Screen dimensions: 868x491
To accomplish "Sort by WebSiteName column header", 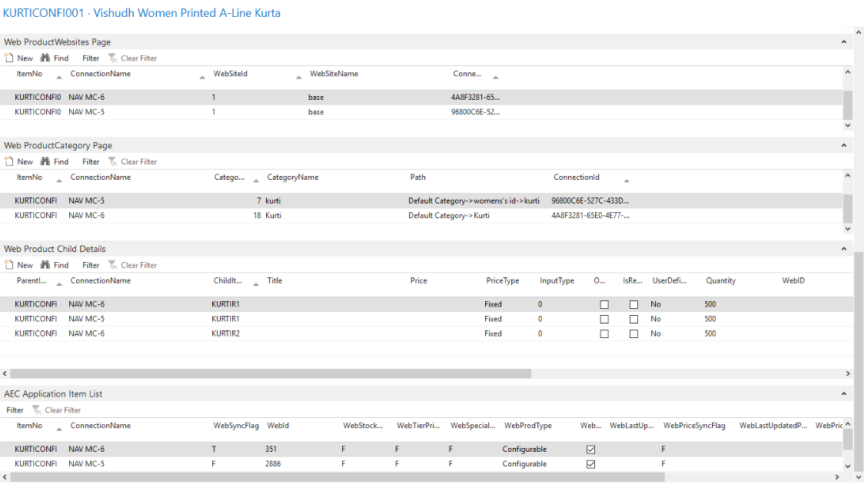I will [x=334, y=75].
